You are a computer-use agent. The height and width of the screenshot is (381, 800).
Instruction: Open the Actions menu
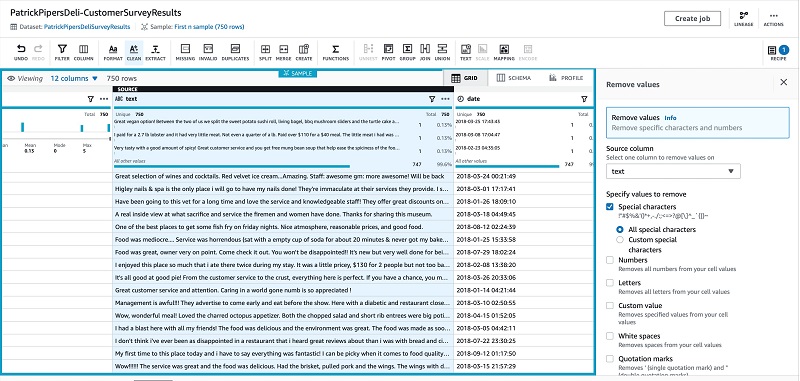[773, 19]
